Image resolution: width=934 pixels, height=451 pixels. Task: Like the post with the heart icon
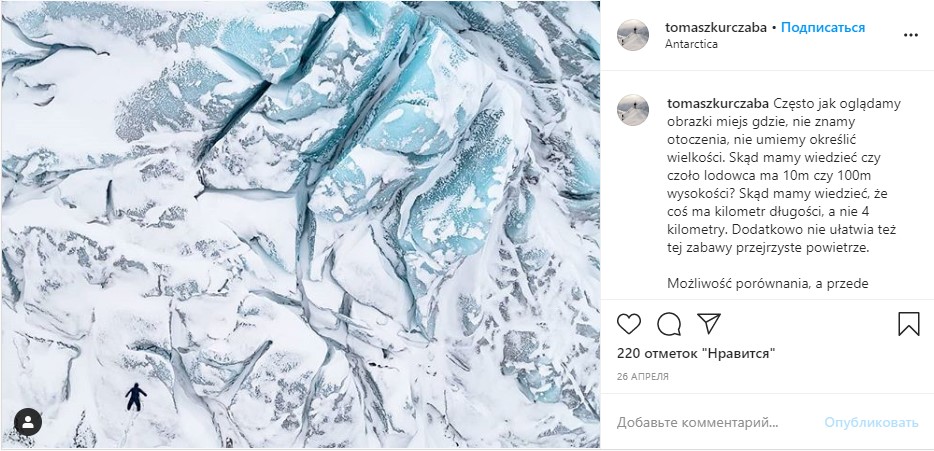pos(629,324)
